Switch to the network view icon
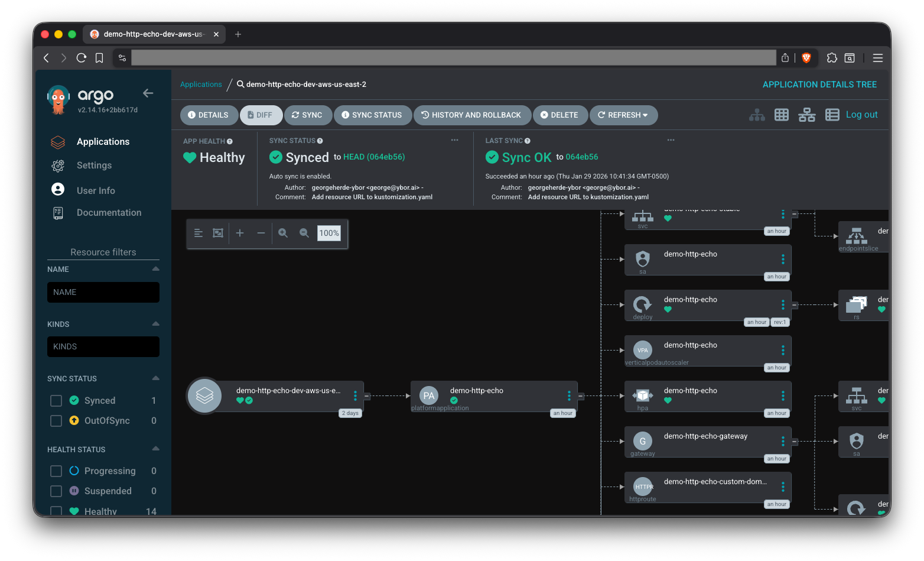Viewport: 924px width, 561px height. coord(806,115)
